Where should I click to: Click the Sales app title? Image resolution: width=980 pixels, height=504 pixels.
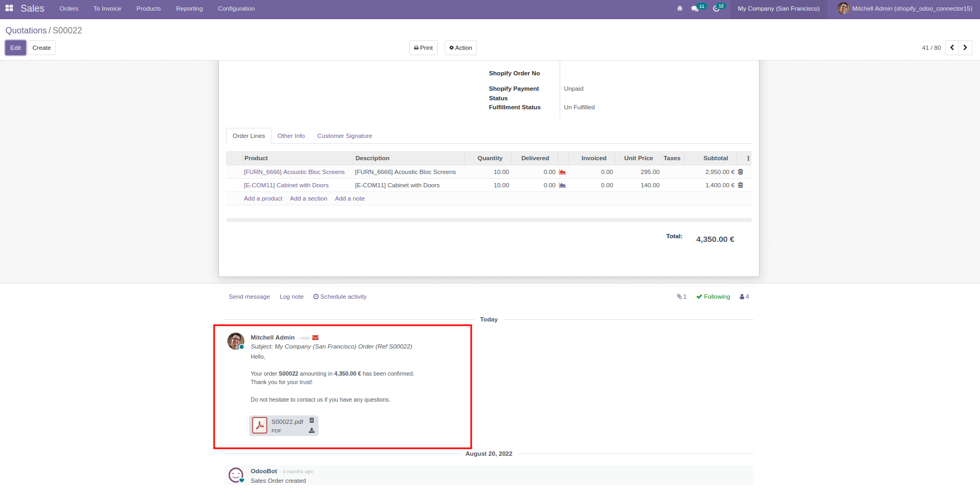click(x=32, y=8)
